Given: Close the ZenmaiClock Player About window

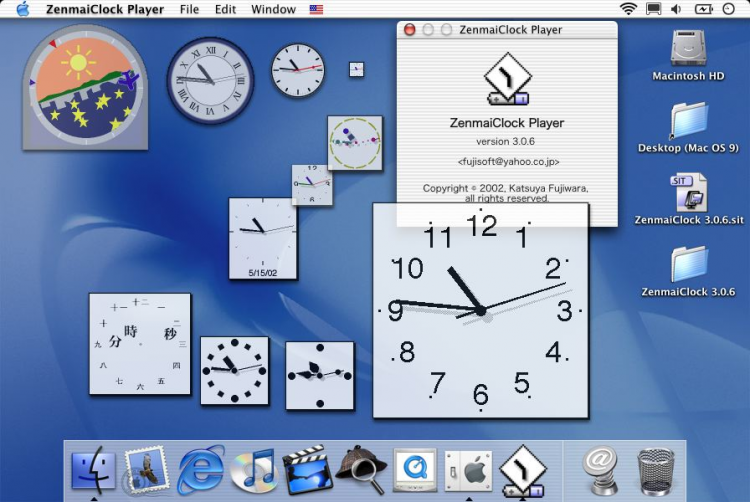Looking at the screenshot, I should pyautogui.click(x=410, y=30).
